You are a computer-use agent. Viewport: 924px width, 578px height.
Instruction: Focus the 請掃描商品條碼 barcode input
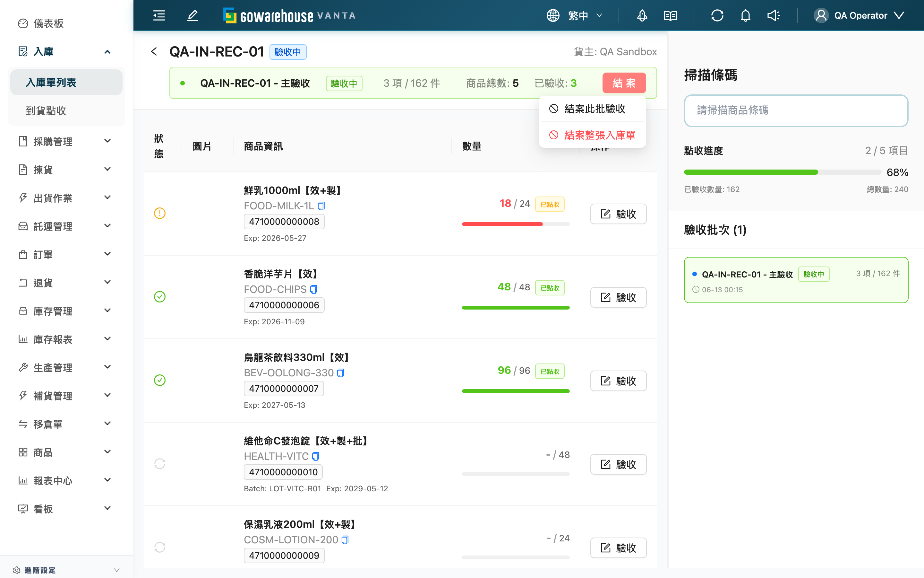point(796,110)
